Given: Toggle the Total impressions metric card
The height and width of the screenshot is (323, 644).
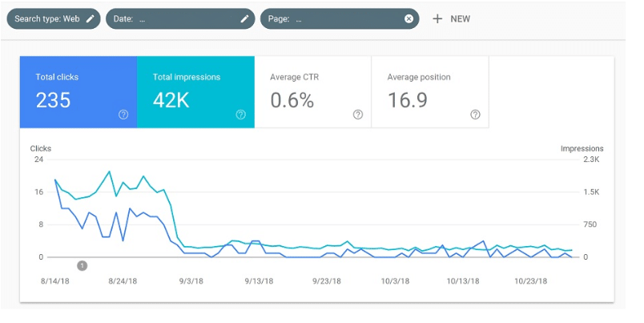Looking at the screenshot, I should point(196,92).
